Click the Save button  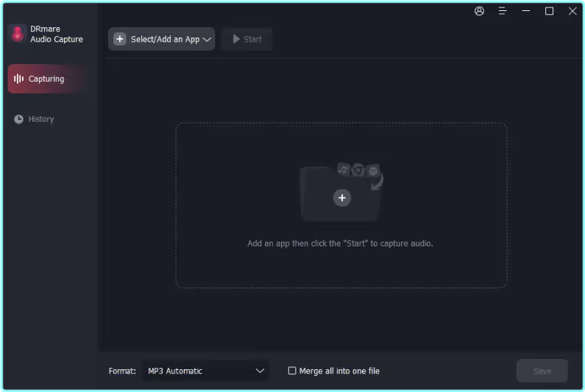tap(542, 371)
